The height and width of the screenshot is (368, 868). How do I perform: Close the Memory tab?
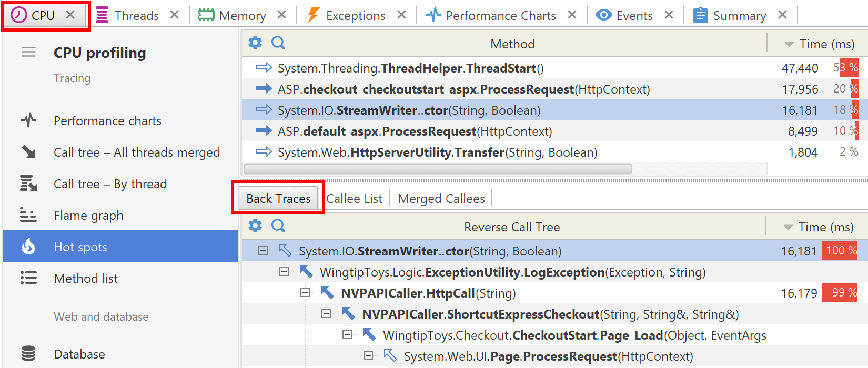pyautogui.click(x=282, y=15)
